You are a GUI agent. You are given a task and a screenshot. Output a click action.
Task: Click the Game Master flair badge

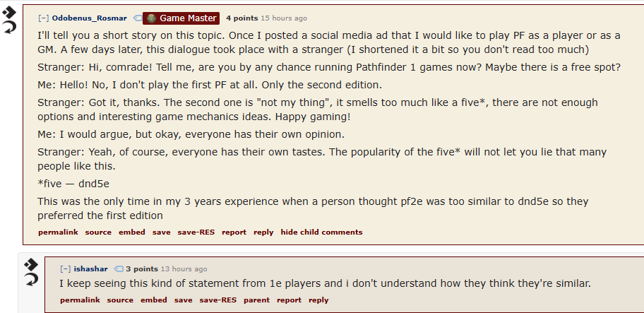pyautogui.click(x=181, y=18)
